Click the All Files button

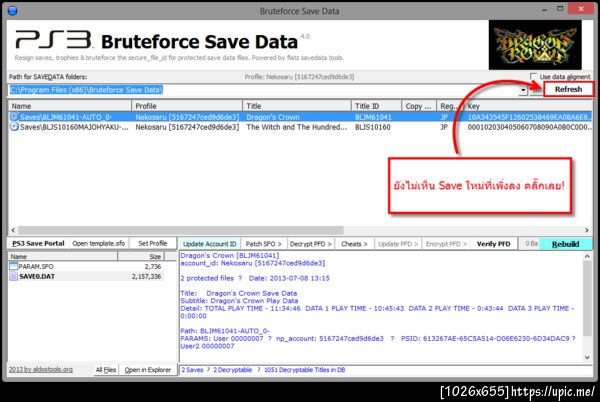(x=106, y=370)
